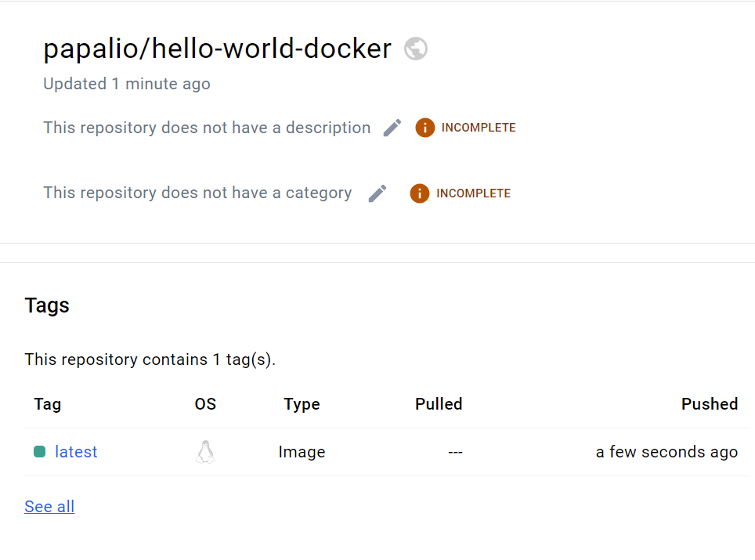The image size is (755, 560).
Task: Open the latest tag link
Action: click(76, 452)
